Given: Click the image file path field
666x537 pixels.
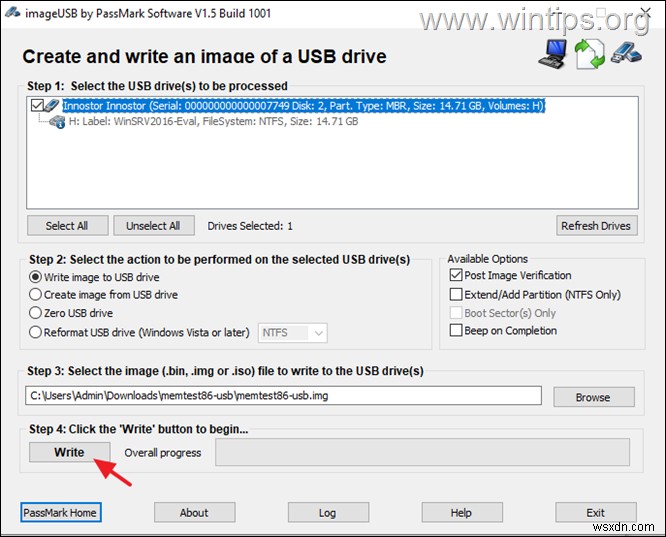Looking at the screenshot, I should tap(283, 396).
